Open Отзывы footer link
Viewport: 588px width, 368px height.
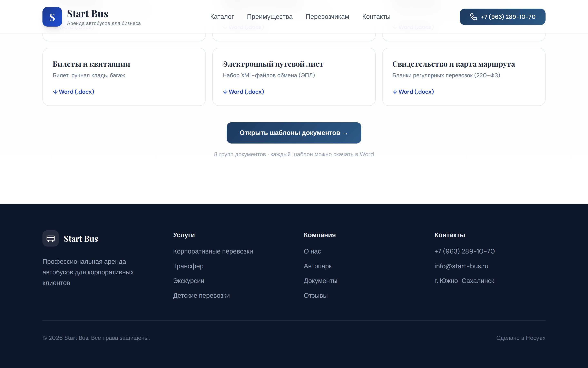pos(316,295)
